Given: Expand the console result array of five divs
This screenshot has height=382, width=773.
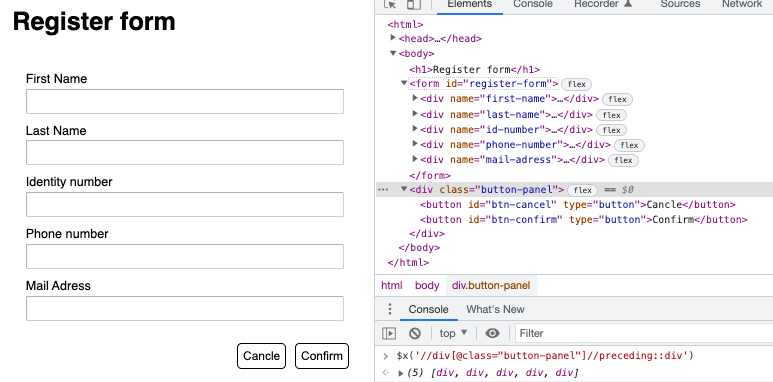Looking at the screenshot, I should [401, 373].
